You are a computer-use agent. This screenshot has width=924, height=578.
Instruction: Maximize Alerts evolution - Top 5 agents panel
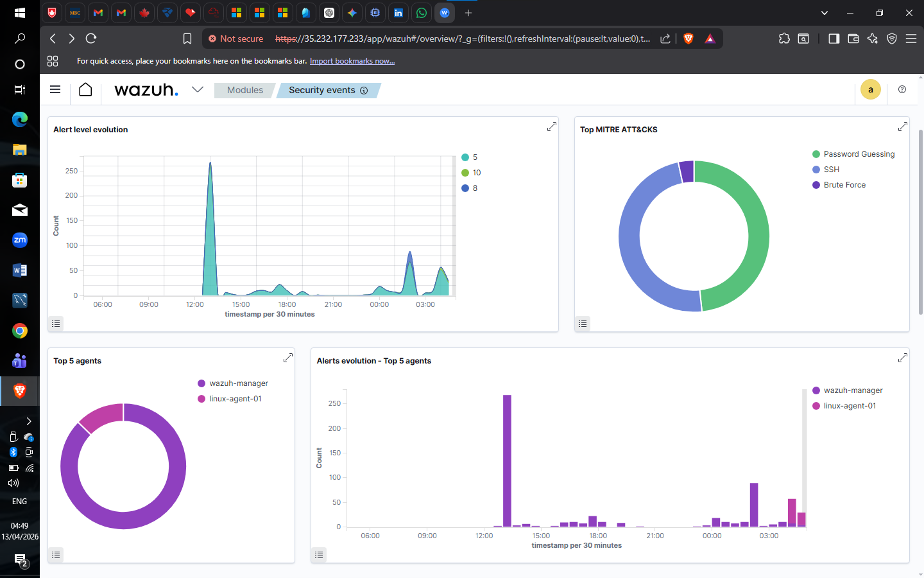902,358
